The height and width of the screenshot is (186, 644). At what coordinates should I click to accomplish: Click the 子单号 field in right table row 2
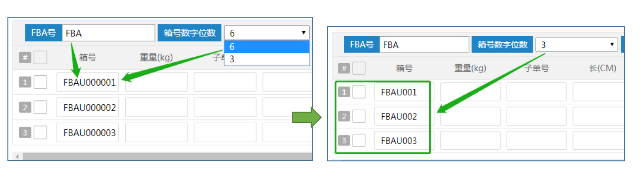(536, 116)
